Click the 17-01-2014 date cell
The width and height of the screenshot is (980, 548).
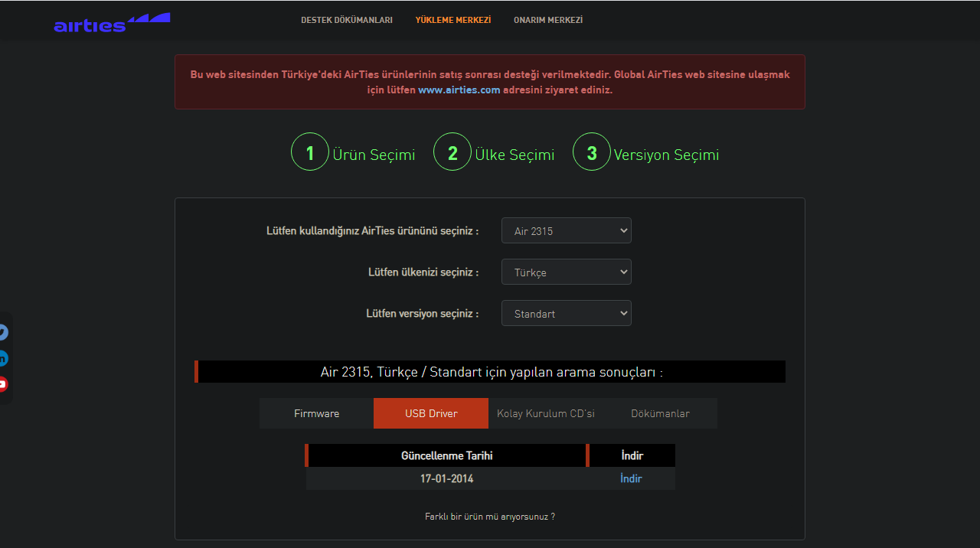pos(447,478)
